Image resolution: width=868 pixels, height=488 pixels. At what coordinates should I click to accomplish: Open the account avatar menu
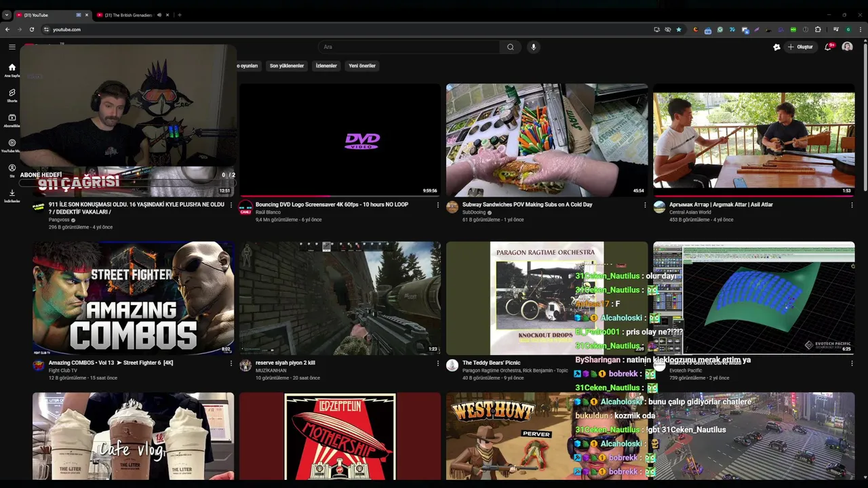[847, 47]
